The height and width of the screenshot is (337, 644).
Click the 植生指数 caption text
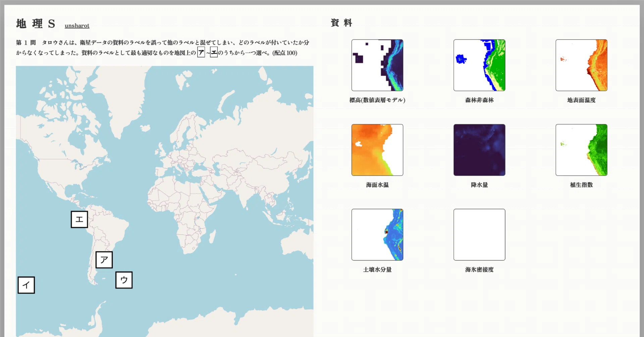[x=581, y=185]
